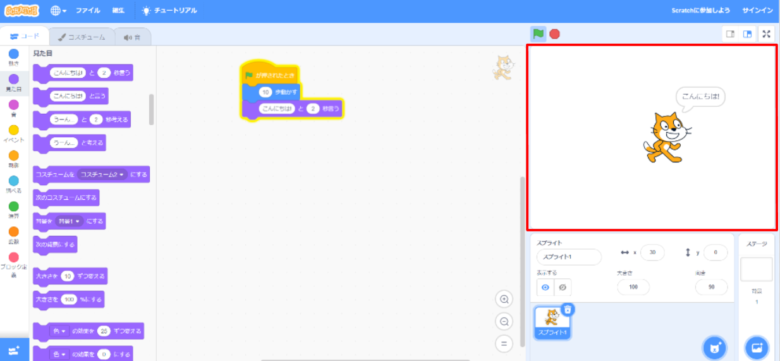Image resolution: width=780 pixels, height=361 pixels.
Task: Click the green flag to run
Action: [538, 34]
